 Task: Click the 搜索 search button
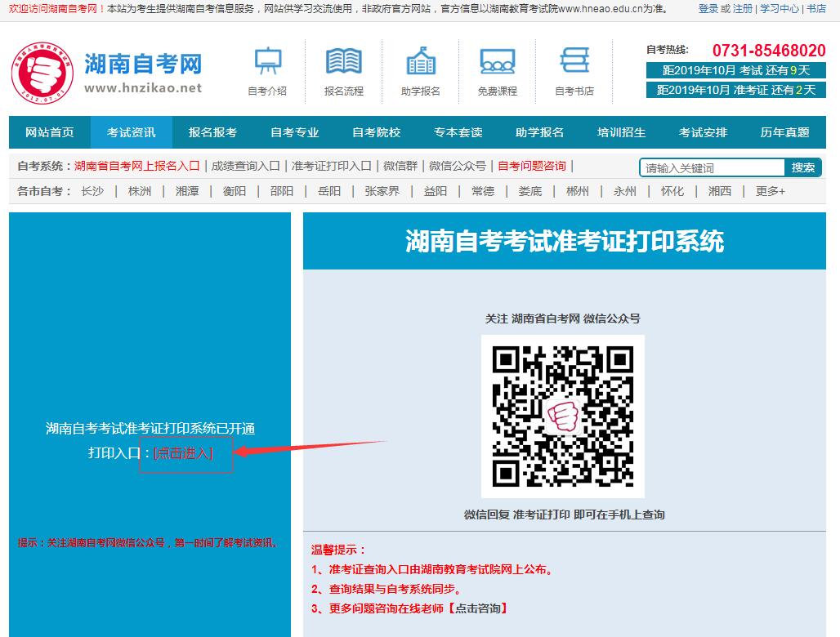click(x=802, y=167)
